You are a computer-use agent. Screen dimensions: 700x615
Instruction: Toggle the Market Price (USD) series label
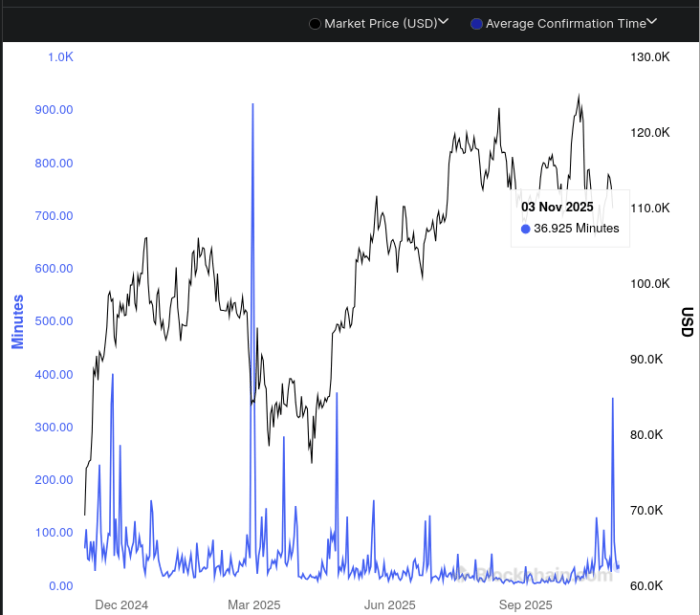point(381,23)
